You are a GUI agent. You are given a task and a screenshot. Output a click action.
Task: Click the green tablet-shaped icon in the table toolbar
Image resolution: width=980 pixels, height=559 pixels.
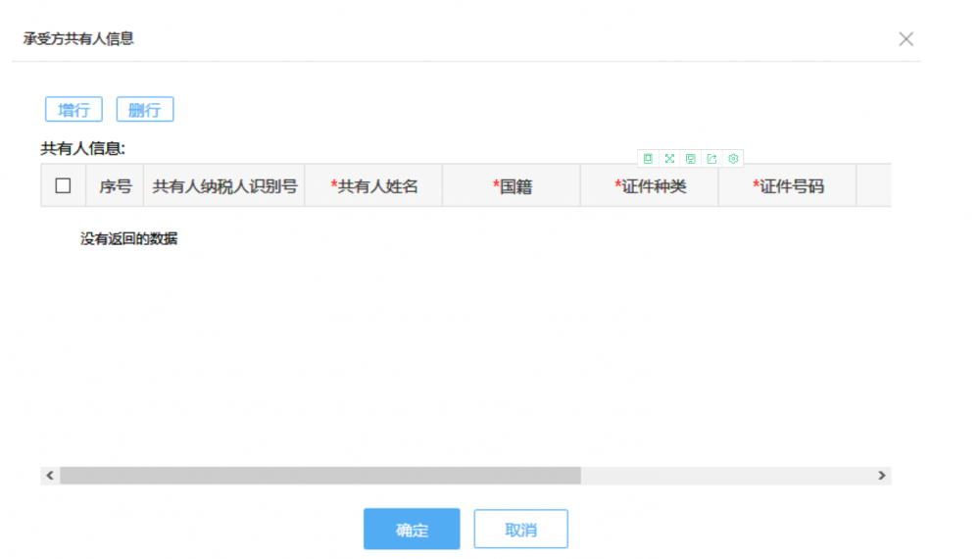tap(648, 158)
